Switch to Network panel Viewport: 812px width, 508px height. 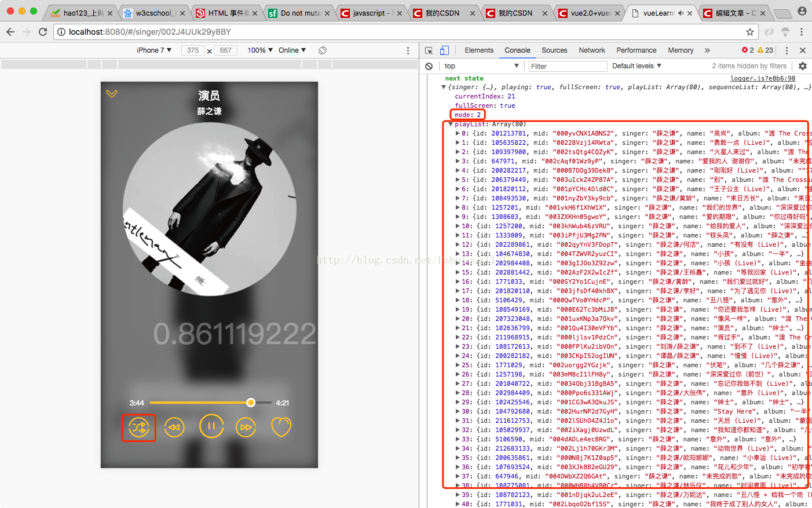592,50
